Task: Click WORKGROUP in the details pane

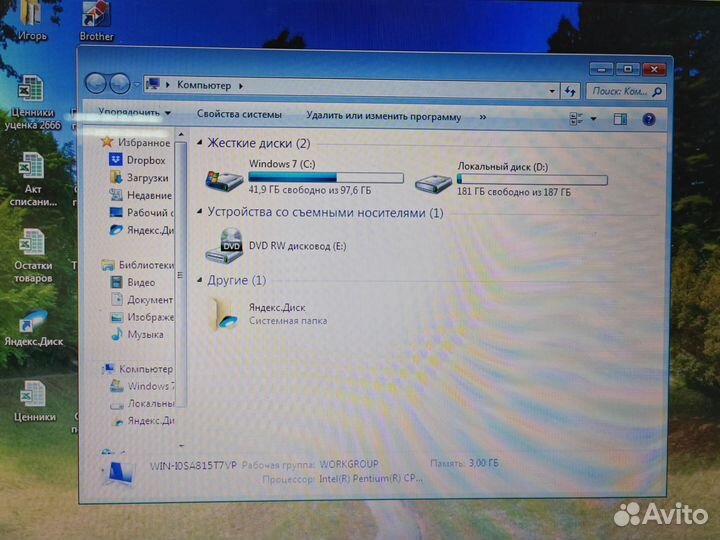Action: pos(349,464)
